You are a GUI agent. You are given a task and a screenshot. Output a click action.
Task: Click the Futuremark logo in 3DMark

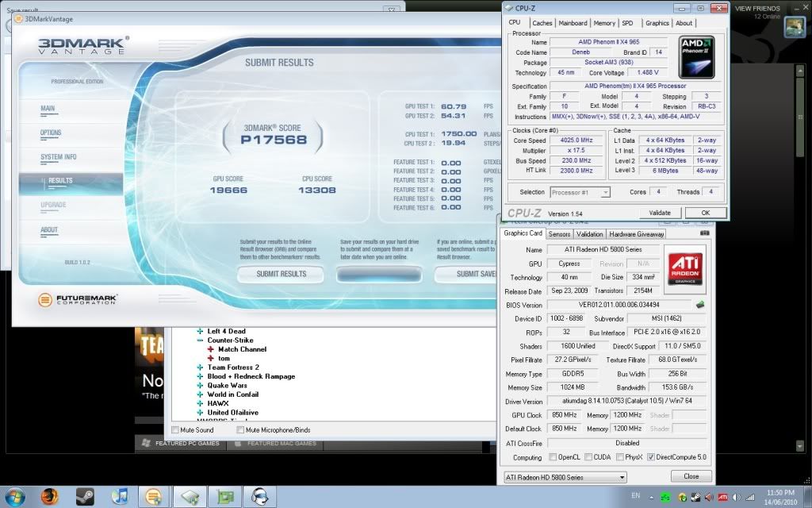(78, 299)
